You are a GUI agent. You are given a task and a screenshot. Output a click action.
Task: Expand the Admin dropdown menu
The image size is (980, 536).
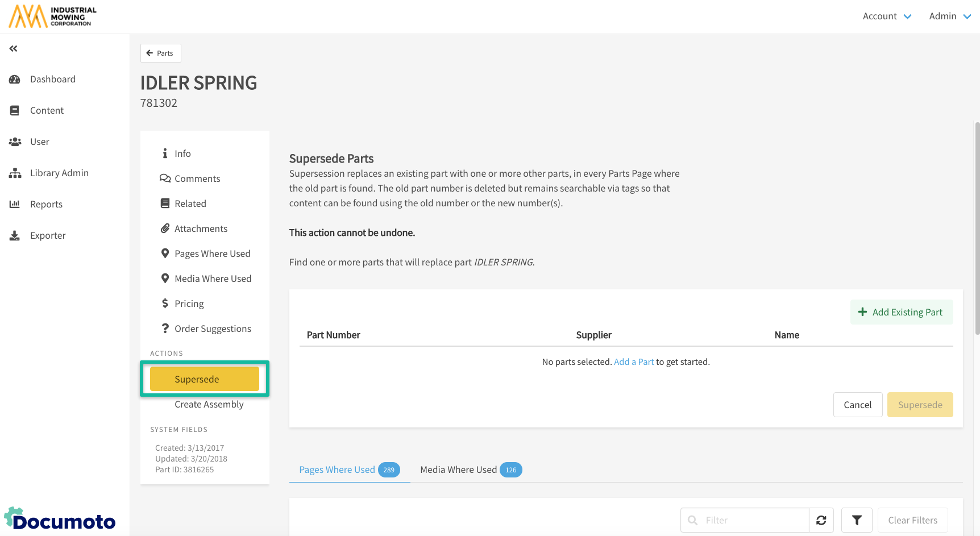(949, 16)
